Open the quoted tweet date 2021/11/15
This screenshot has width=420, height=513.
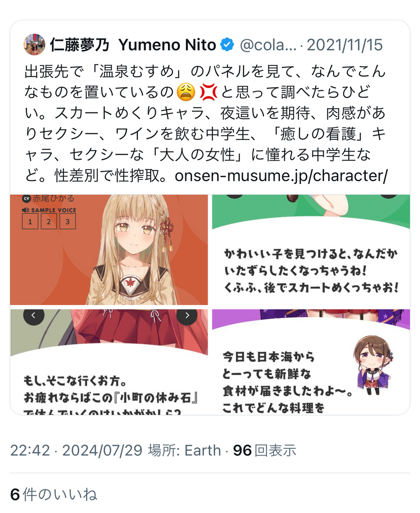[x=344, y=45]
